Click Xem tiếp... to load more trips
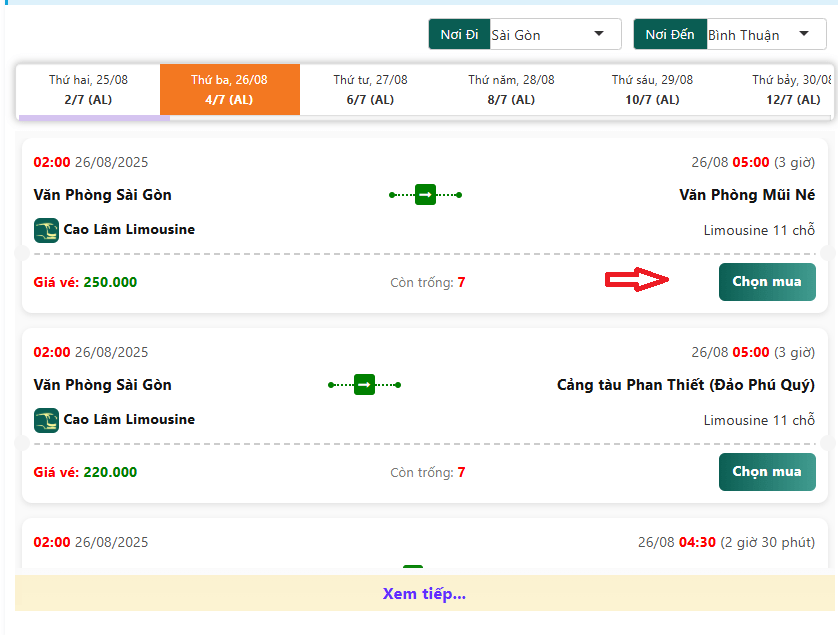Screen dimensions: 838x635 424,594
